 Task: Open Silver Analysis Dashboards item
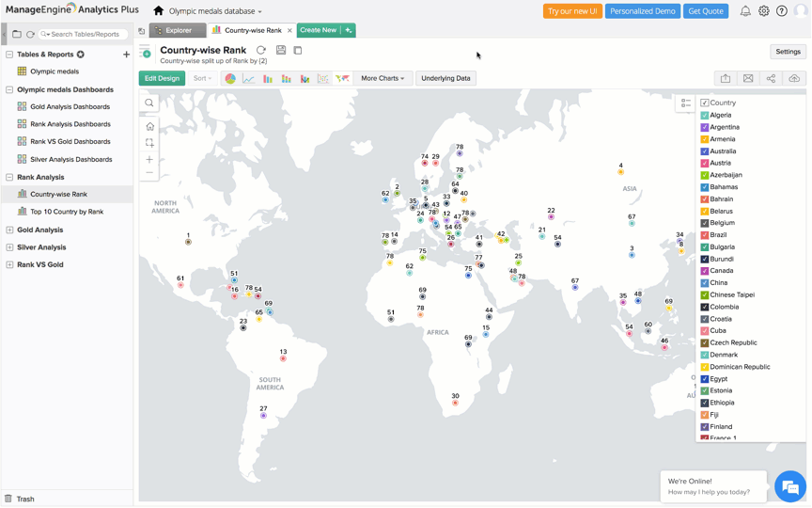tap(70, 160)
